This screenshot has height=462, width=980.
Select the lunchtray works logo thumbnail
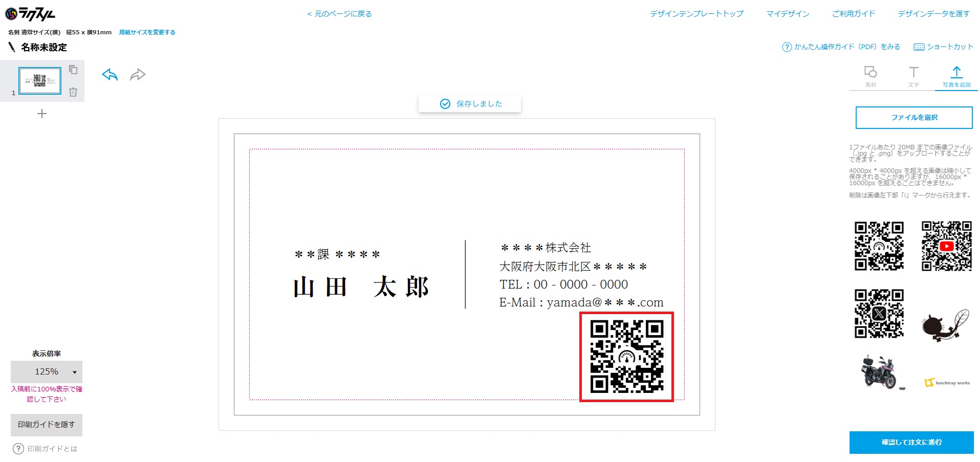coord(947,383)
